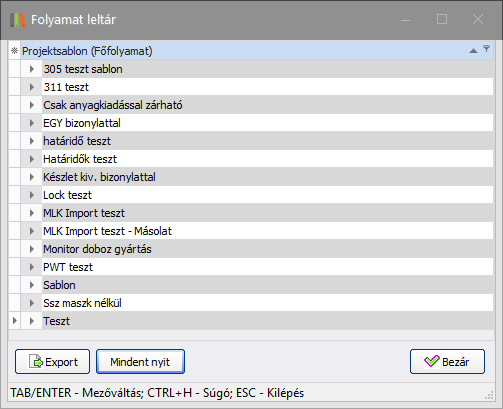
Task: Click the Bezár button with checkmark
Action: click(447, 362)
